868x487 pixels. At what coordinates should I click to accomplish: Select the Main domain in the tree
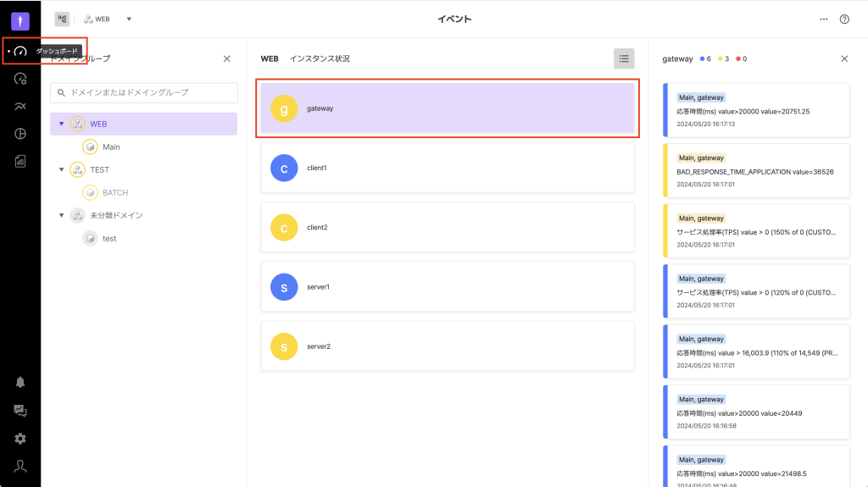(111, 147)
